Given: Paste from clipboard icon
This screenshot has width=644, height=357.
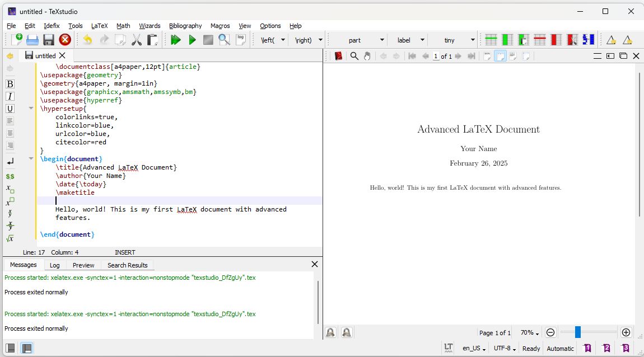Looking at the screenshot, I should tap(152, 40).
